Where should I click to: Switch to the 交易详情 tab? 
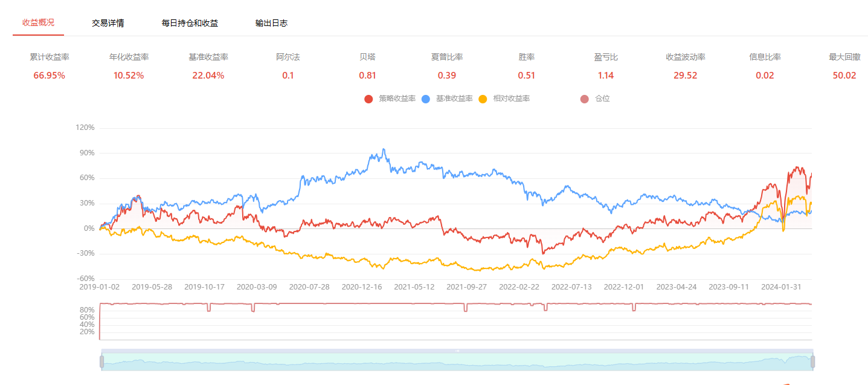(x=108, y=23)
